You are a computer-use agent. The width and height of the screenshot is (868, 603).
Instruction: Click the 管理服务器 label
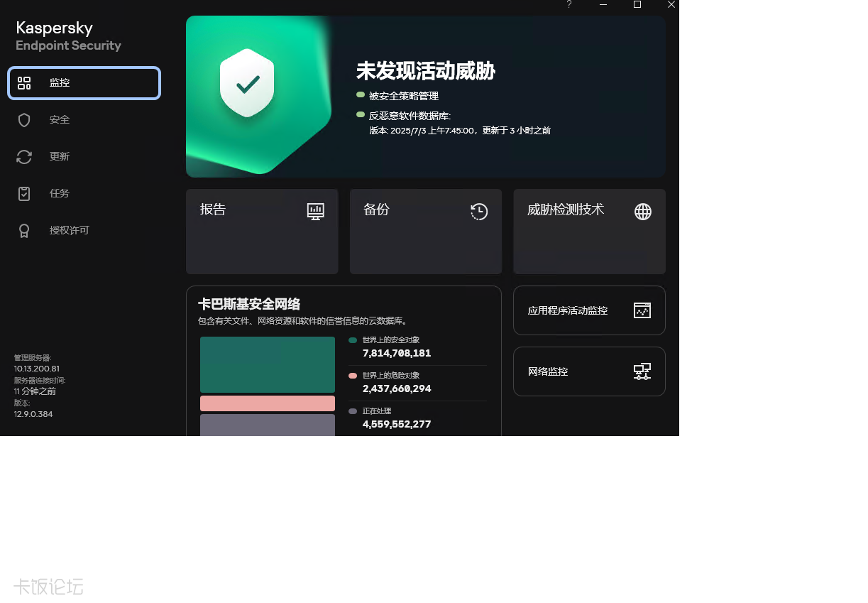(x=33, y=358)
